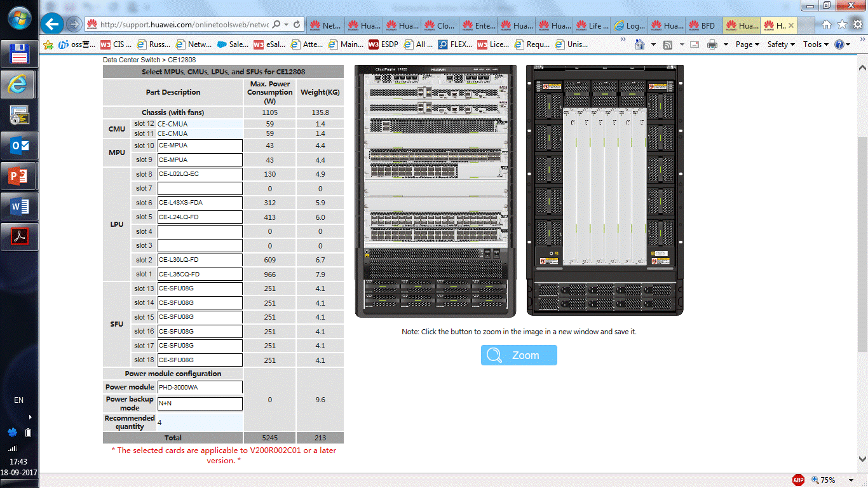This screenshot has width=868, height=488.
Task: Click the rear view chassis image
Action: point(605,190)
